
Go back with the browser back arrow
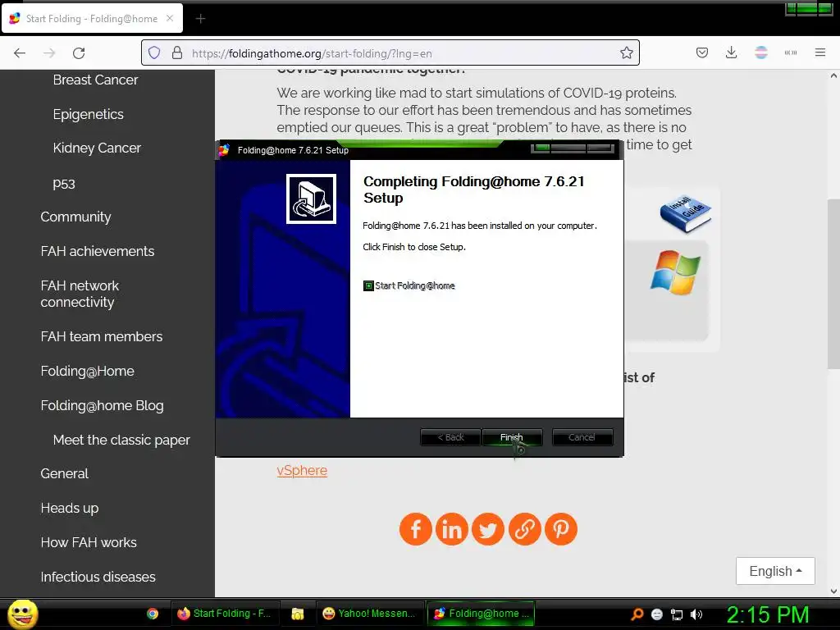(20, 53)
